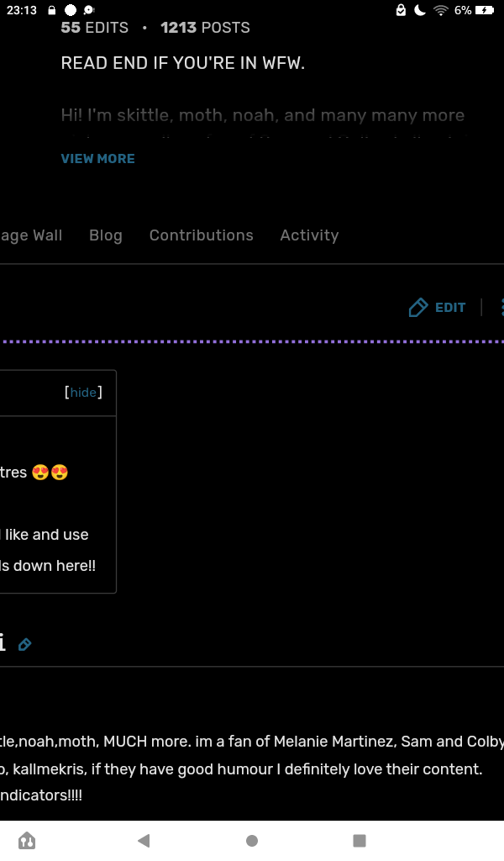Viewport: 504px width, 861px height.
Task: Tap the EDIT pencil icon
Action: (417, 308)
